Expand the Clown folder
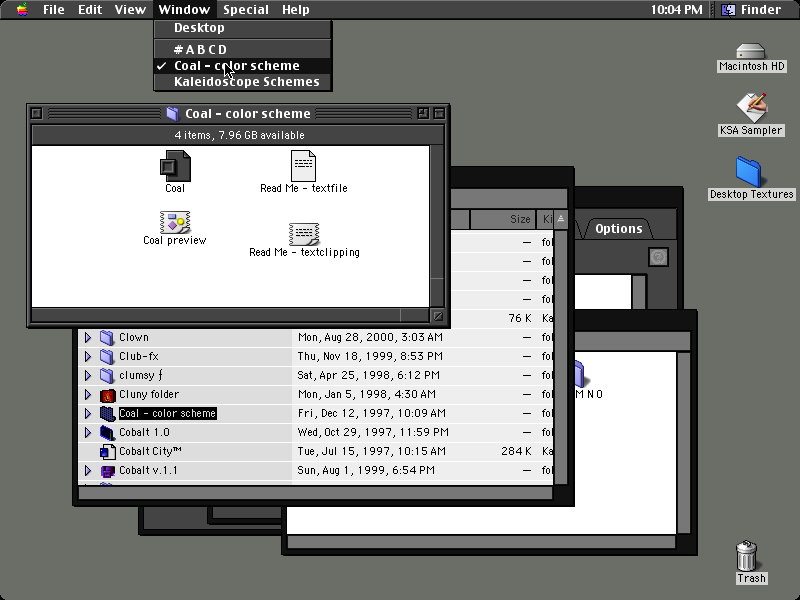The width and height of the screenshot is (800, 600). pos(88,337)
